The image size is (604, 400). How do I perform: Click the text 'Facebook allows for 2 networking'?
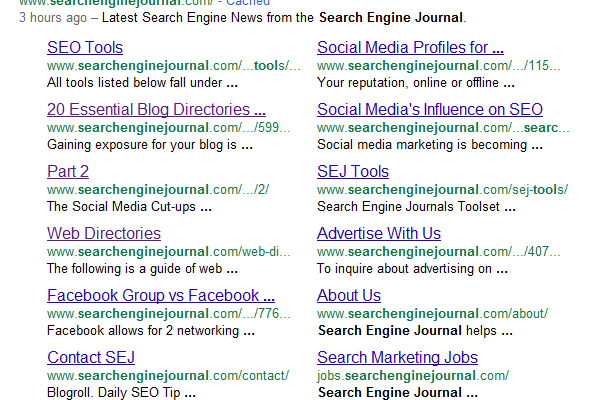pyautogui.click(x=143, y=331)
